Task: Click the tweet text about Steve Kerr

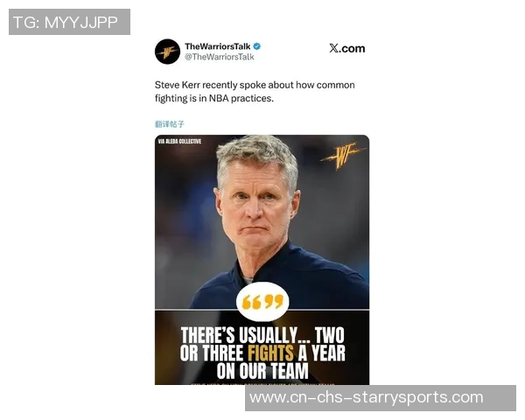Action: click(255, 91)
